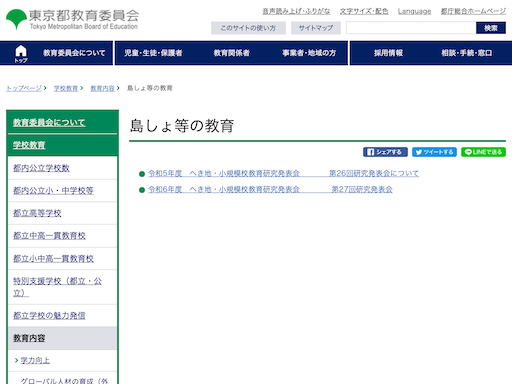Share the page on Facebook (シェアする)
The image size is (512, 384).
385,152
